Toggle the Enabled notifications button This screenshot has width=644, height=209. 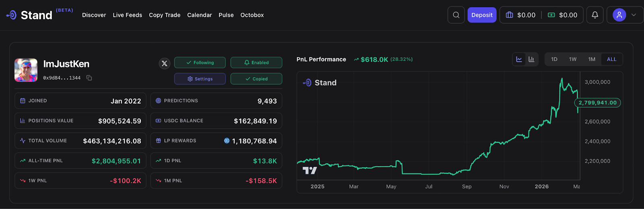coord(256,63)
